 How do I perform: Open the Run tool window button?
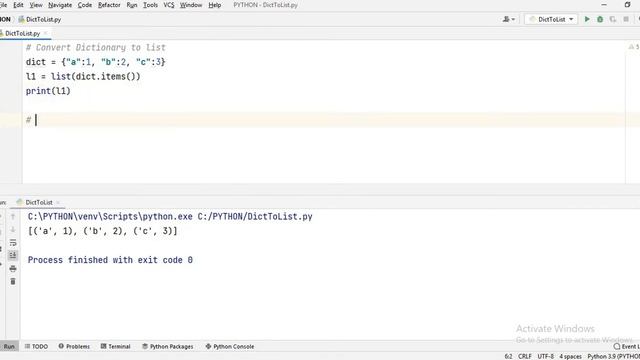coord(8,347)
